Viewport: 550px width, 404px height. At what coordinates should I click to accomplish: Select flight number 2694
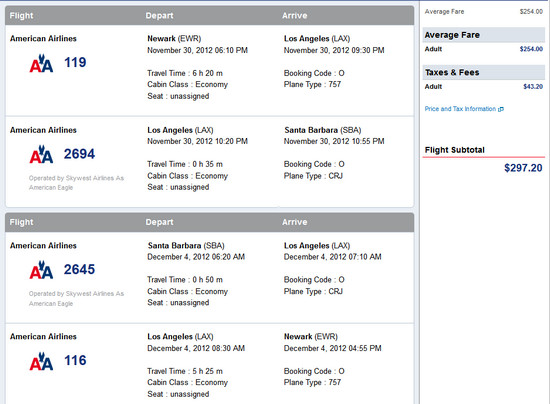point(79,154)
